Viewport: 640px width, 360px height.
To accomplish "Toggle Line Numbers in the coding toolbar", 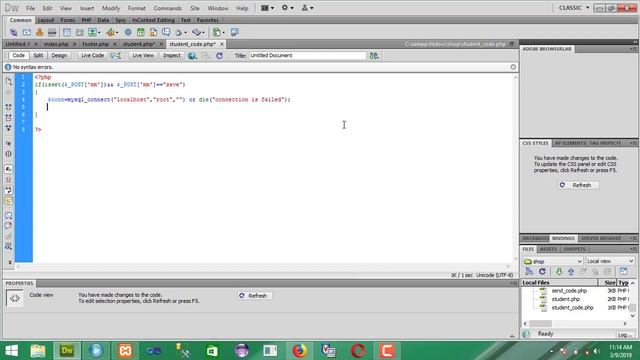I will 9,169.
